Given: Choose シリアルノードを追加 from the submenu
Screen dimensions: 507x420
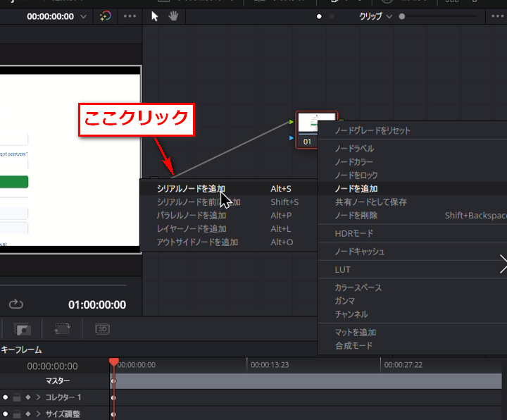Looking at the screenshot, I should 191,189.
